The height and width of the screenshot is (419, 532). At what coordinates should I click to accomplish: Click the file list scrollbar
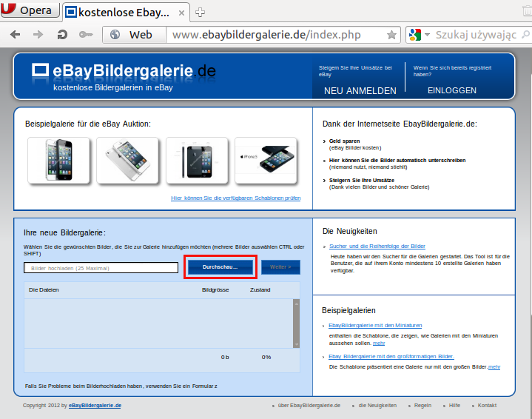pyautogui.click(x=296, y=324)
